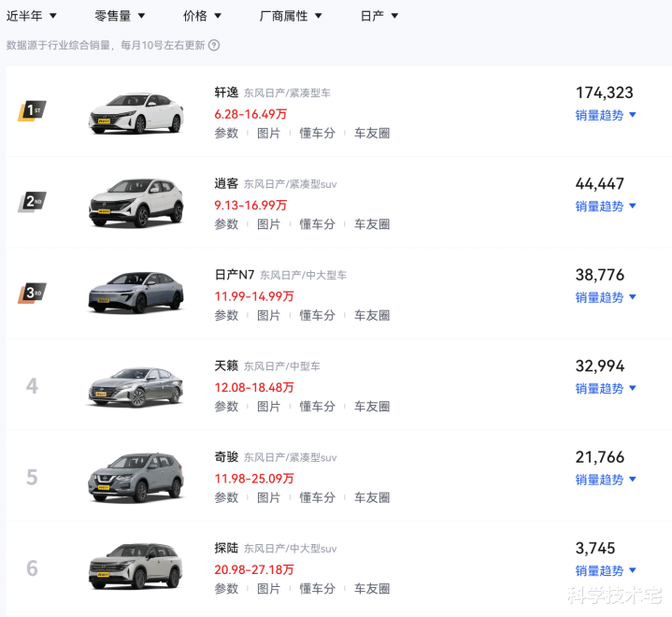
Task: Click the 探陆 model name
Action: 226,549
